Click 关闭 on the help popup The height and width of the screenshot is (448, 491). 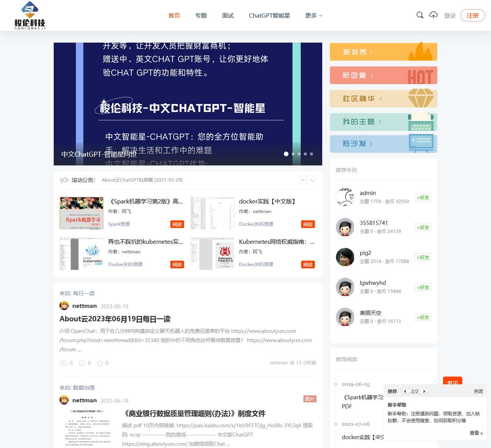pyautogui.click(x=478, y=392)
